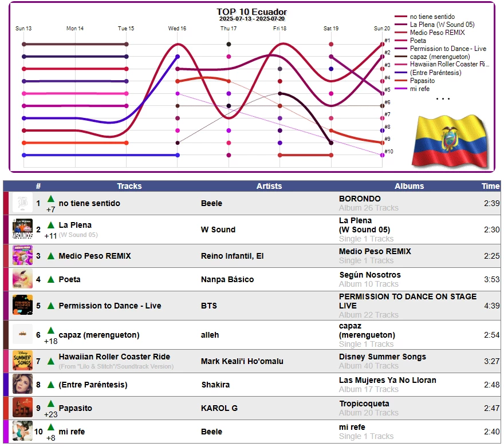Click the green up arrow beside capaz (merengueton)
This screenshot has height=447, width=504.
[x=51, y=330]
